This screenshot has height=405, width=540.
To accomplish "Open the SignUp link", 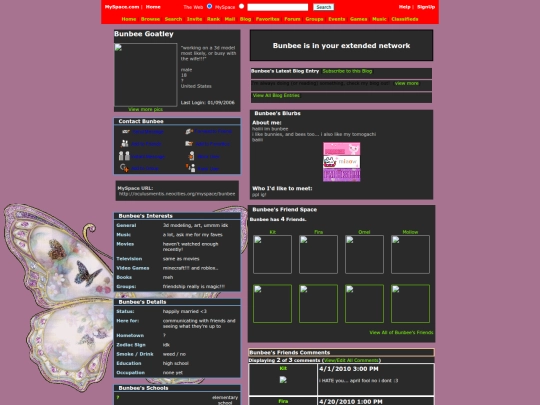I will [426, 7].
